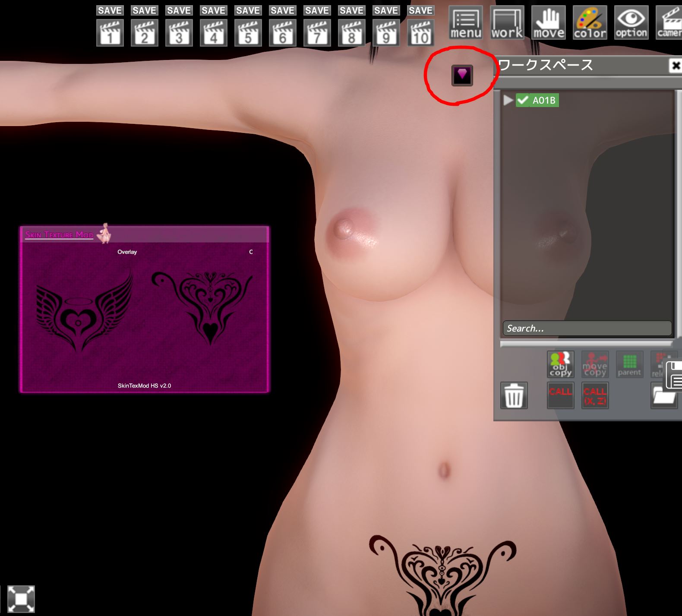Click the Save slot 1 clapperboard
This screenshot has width=682, height=616.
point(110,33)
